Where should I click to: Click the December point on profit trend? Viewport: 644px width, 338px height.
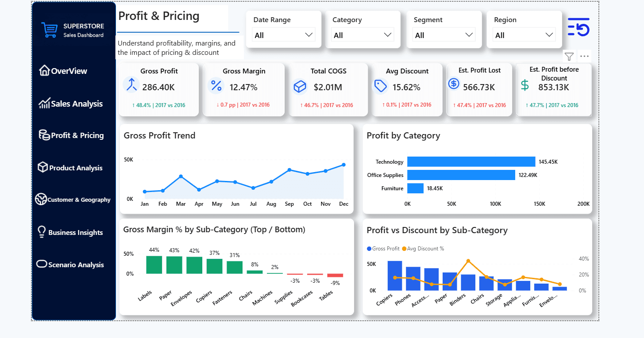[343, 165]
